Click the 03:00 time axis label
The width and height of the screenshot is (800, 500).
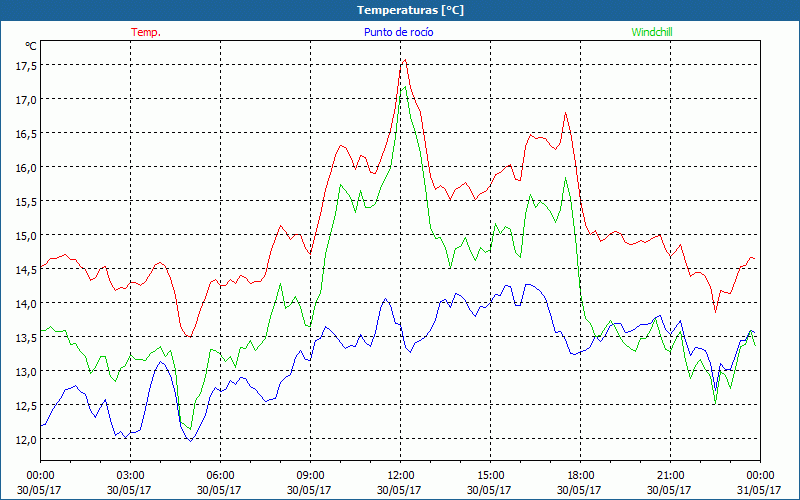pyautogui.click(x=130, y=475)
